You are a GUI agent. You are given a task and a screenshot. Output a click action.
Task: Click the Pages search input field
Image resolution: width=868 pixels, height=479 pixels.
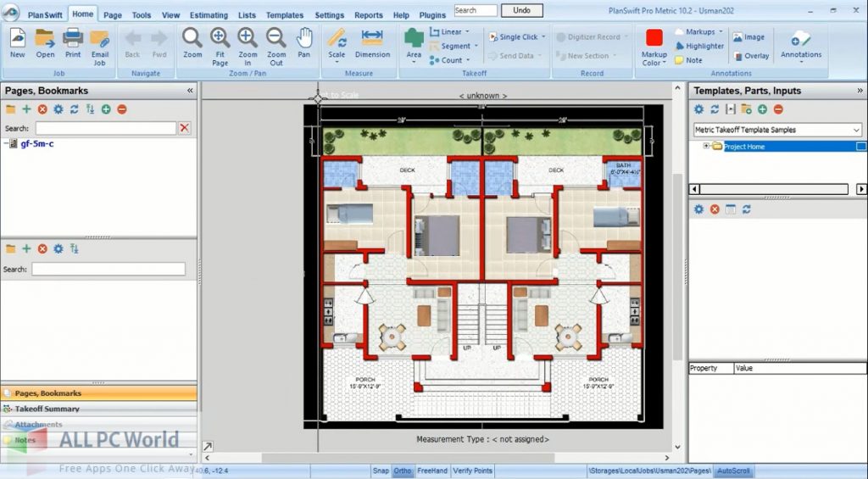coord(105,128)
